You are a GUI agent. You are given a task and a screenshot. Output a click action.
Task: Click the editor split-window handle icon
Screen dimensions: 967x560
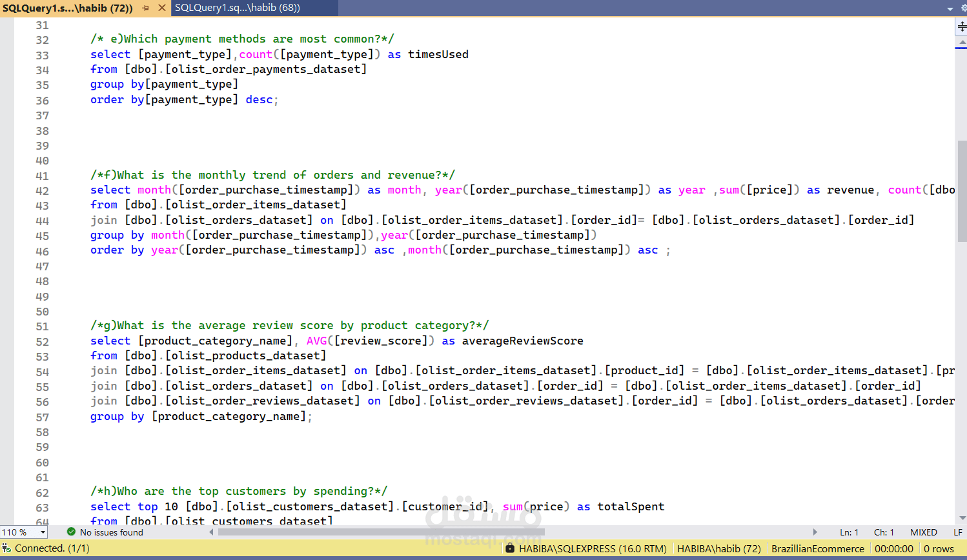[x=961, y=26]
